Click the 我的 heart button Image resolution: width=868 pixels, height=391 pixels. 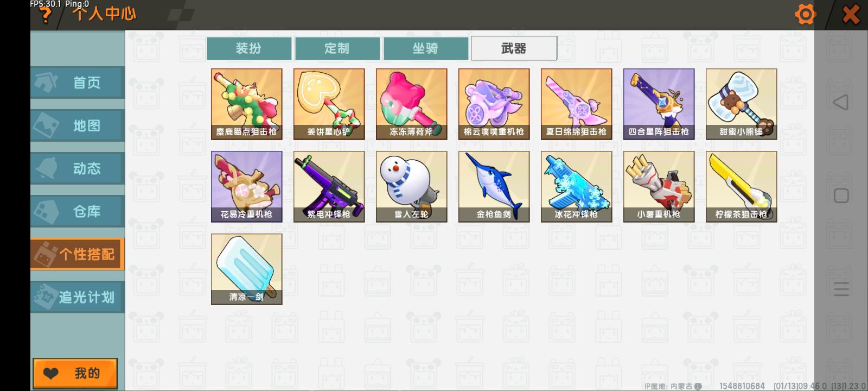point(75,373)
